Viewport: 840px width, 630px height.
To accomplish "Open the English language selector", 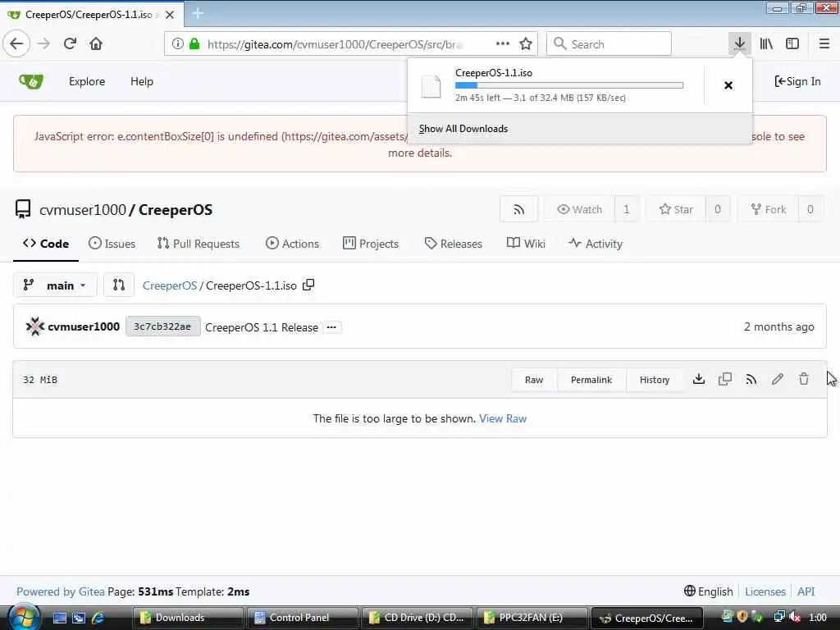I will [x=708, y=591].
